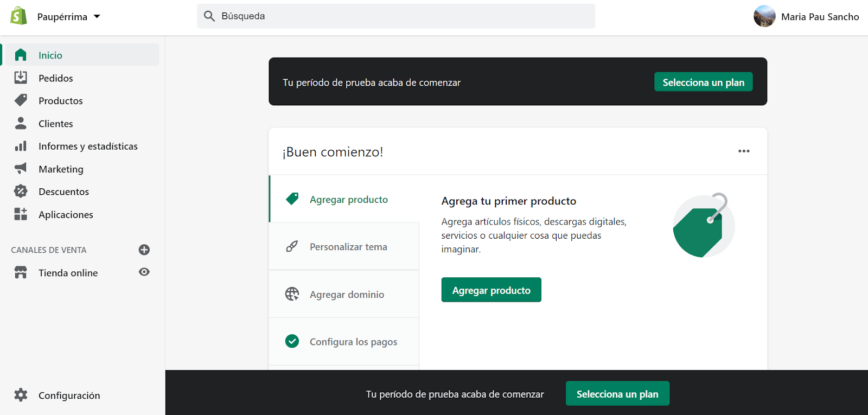Viewport: 868px width, 415px height.
Task: Toggle the Tienda online eye icon
Action: (x=144, y=272)
